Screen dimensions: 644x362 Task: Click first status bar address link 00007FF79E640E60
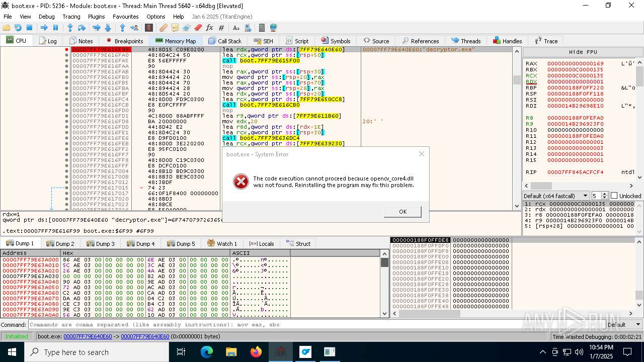click(x=88, y=336)
